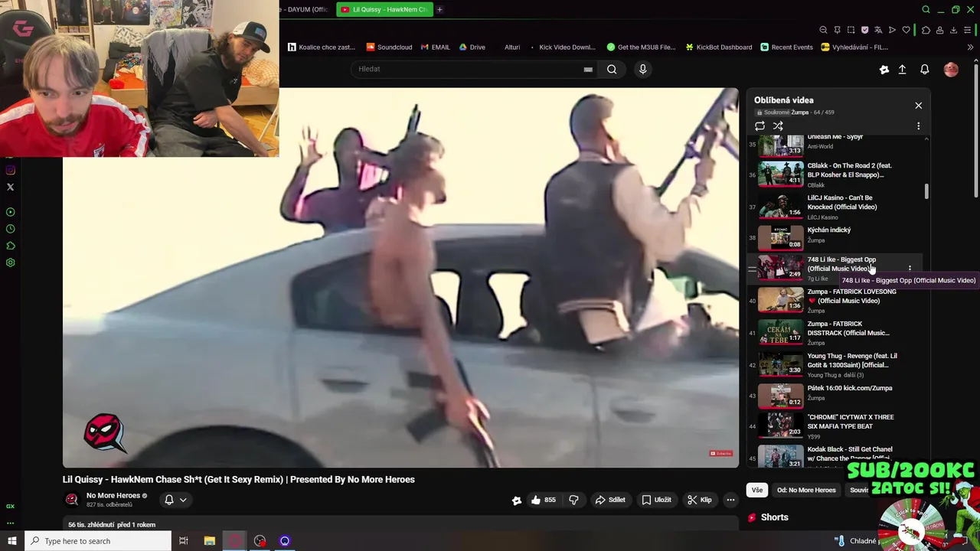Viewport: 980px width, 551px height.
Task: Select the Od: No More Heroes chip
Action: point(806,490)
